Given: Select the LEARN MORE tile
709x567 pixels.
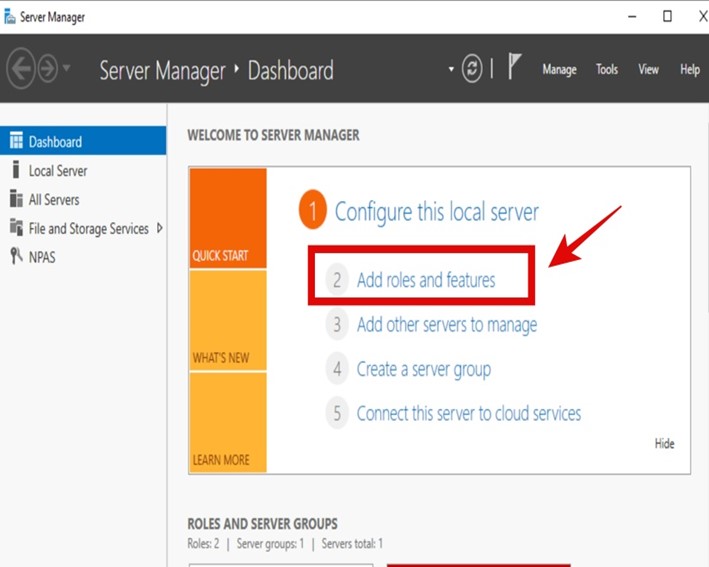Looking at the screenshot, I should pos(228,423).
